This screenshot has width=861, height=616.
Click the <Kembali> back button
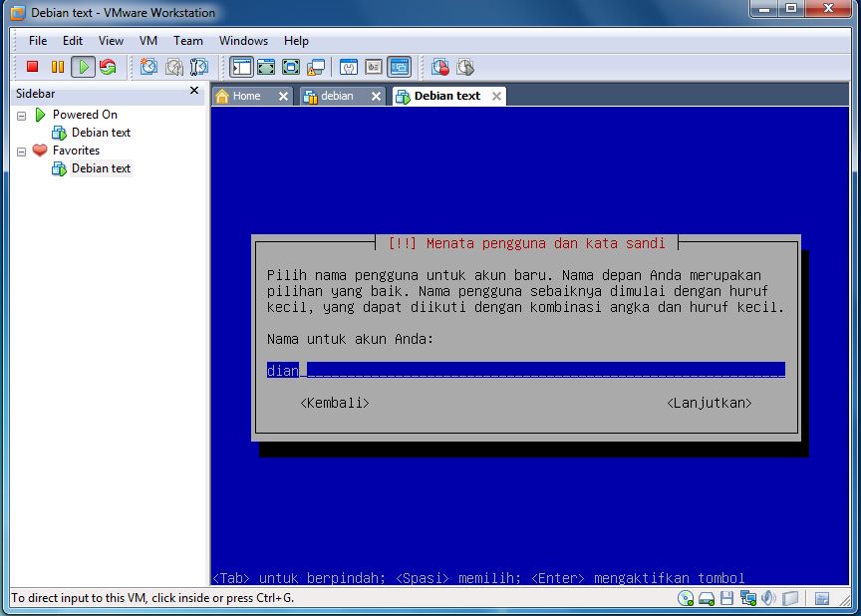(x=335, y=403)
